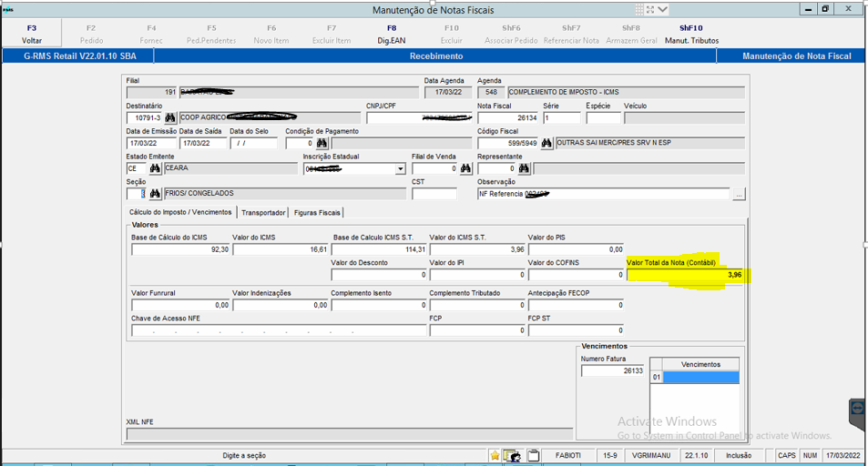Viewport: 868px width, 466px height.
Task: Open the Seção lookup binoculars
Action: [x=155, y=194]
